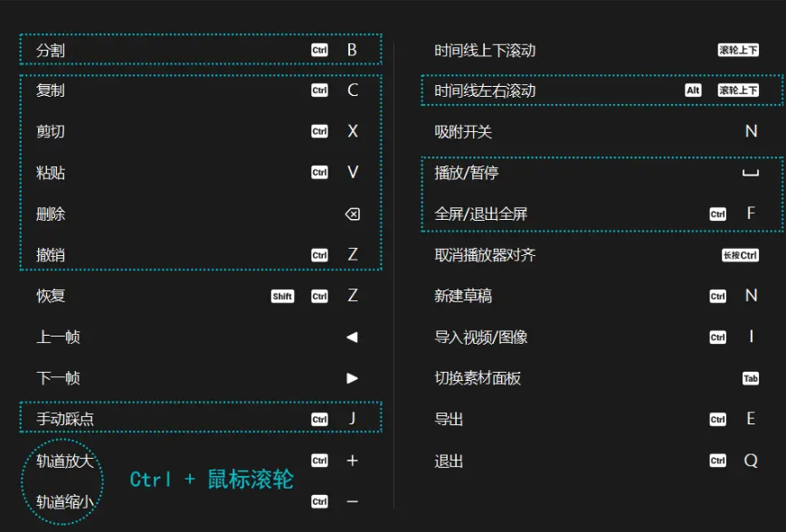Click the 长按Ctrl badge beside 取消播放器对齐
This screenshot has height=532, width=786.
[x=739, y=255]
